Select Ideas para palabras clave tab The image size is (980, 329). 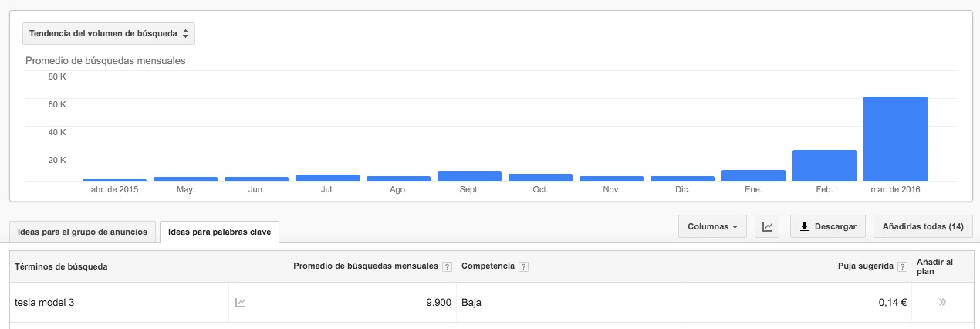pyautogui.click(x=219, y=232)
